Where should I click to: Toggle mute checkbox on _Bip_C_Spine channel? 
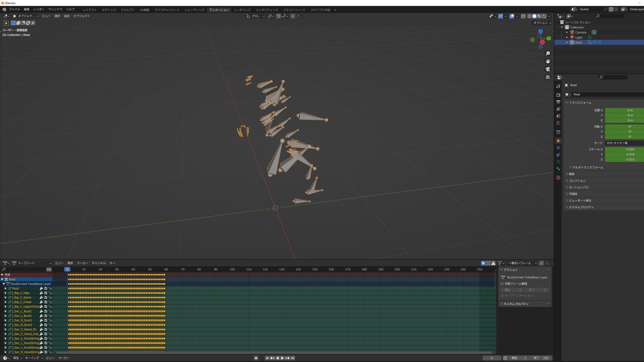click(46, 298)
